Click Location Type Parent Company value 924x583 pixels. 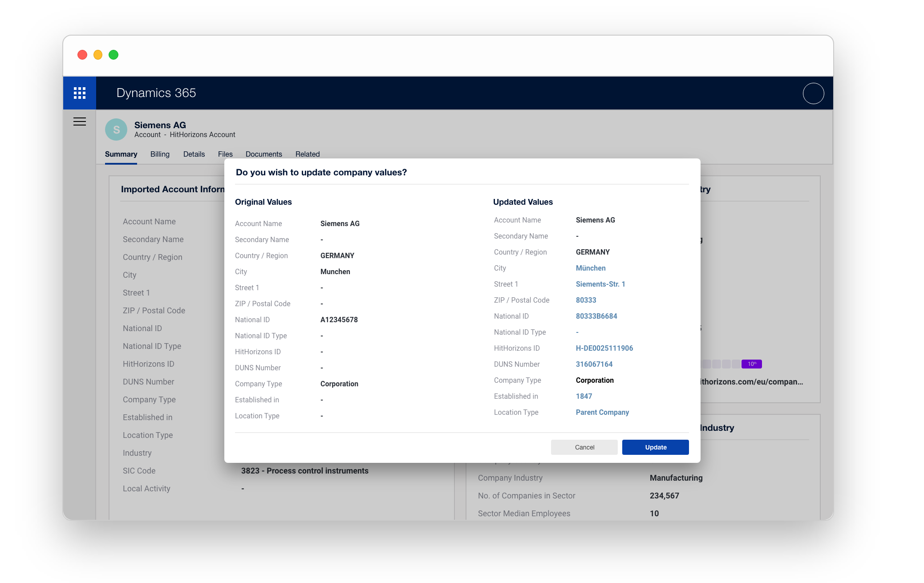(602, 412)
